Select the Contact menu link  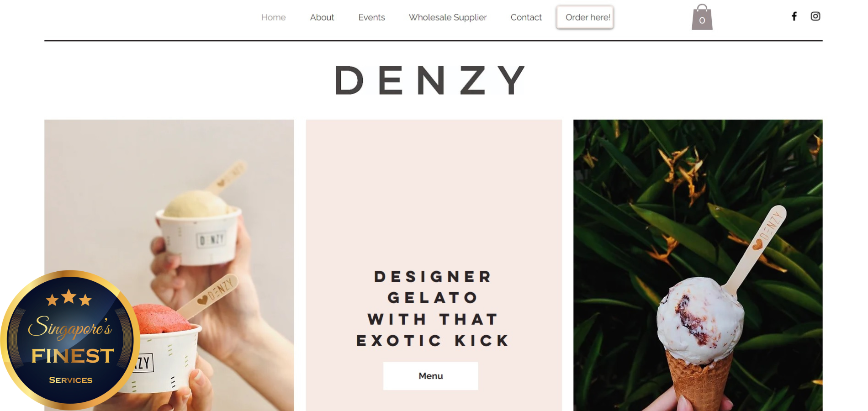pos(526,17)
